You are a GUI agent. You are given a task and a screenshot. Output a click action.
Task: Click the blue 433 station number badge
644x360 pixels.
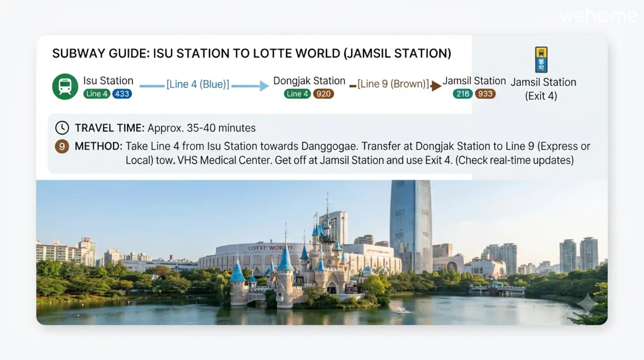[x=122, y=94]
